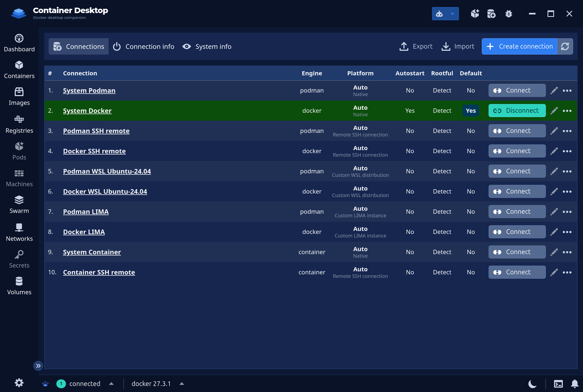
Task: Click Create connection button
Action: pyautogui.click(x=519, y=46)
